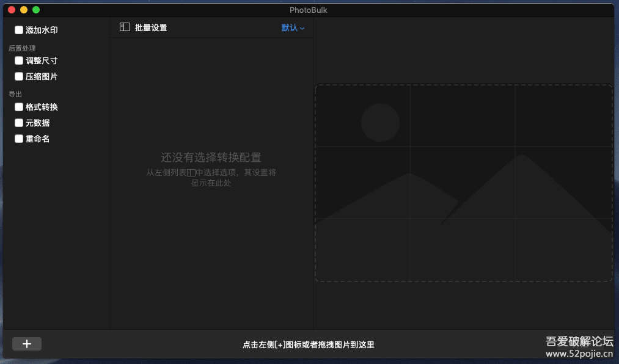Image resolution: width=619 pixels, height=364 pixels.
Task: Click the PhotoBulk title bar text
Action: click(x=309, y=10)
